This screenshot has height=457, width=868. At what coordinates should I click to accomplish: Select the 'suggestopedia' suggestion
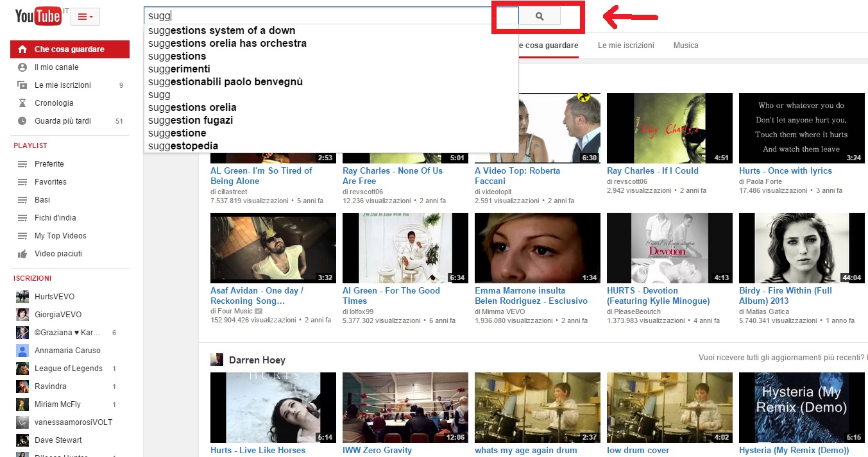[x=331, y=145]
